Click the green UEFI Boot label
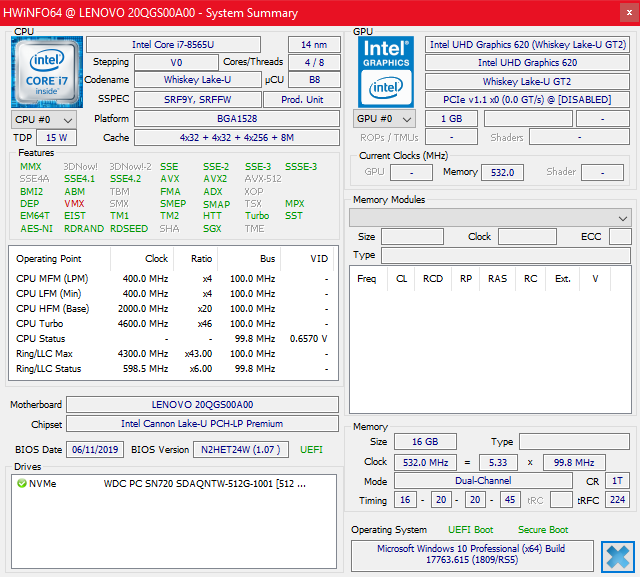This screenshot has height=577, width=640. tap(469, 530)
